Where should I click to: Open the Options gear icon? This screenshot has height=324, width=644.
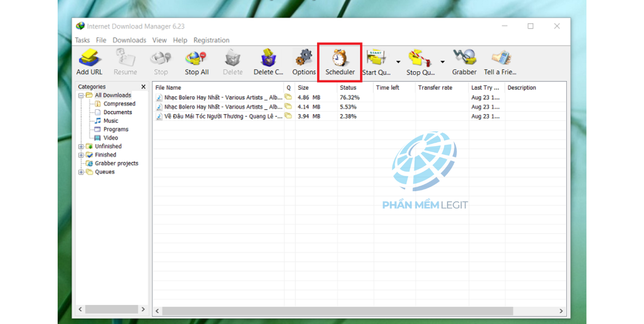click(304, 58)
